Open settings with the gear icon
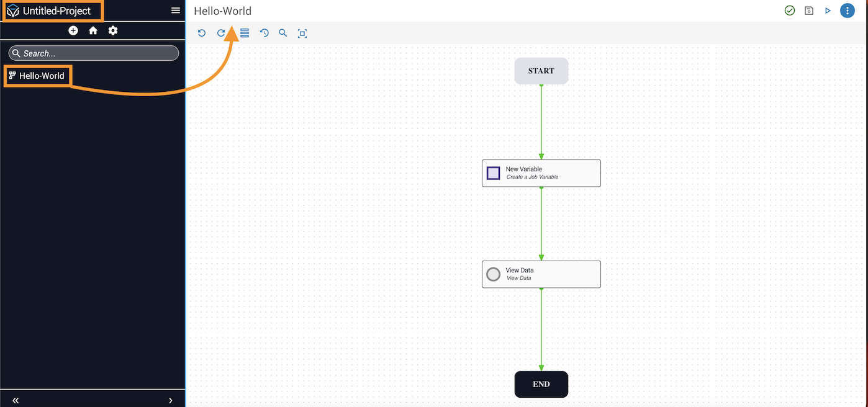This screenshot has height=407, width=868. point(113,30)
